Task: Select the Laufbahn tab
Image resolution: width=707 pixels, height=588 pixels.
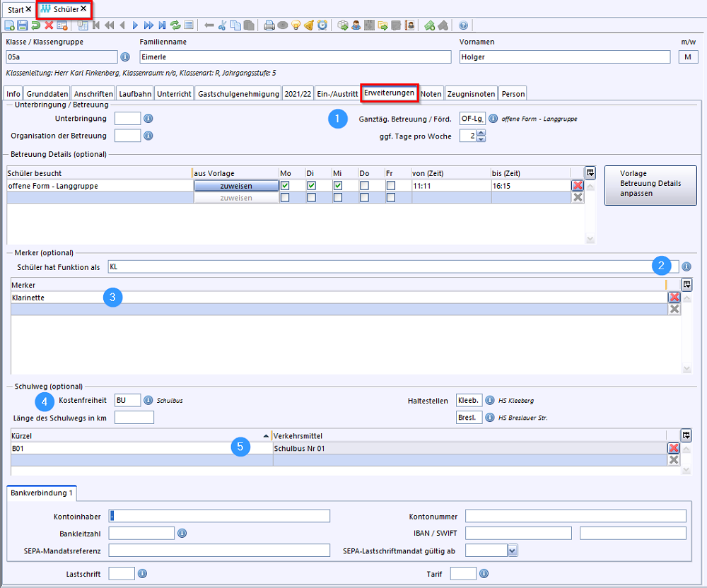Action: pos(135,94)
